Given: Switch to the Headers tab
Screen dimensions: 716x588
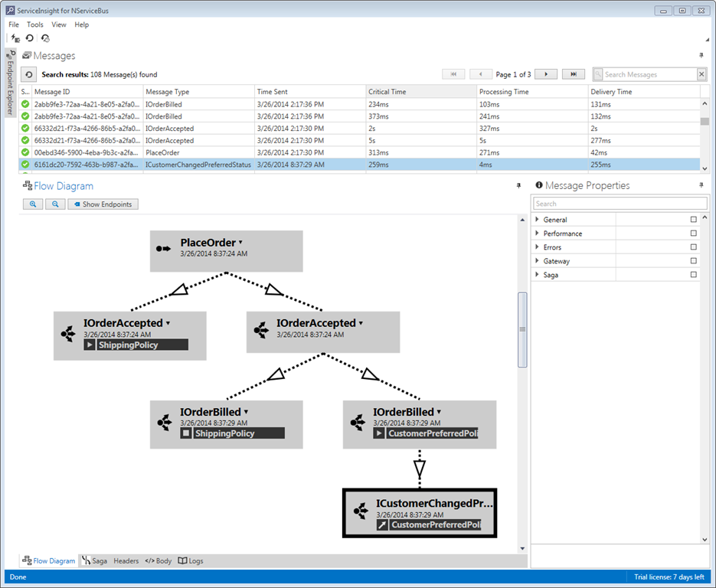Looking at the screenshot, I should [126, 560].
